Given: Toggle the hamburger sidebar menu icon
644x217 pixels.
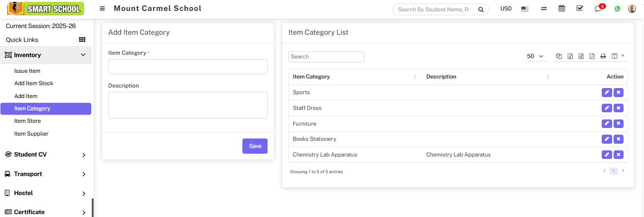Looking at the screenshot, I should point(102,9).
